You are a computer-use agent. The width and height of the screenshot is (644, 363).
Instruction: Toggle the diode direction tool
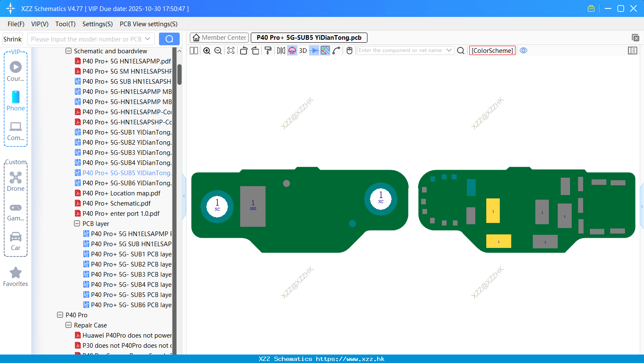(314, 50)
